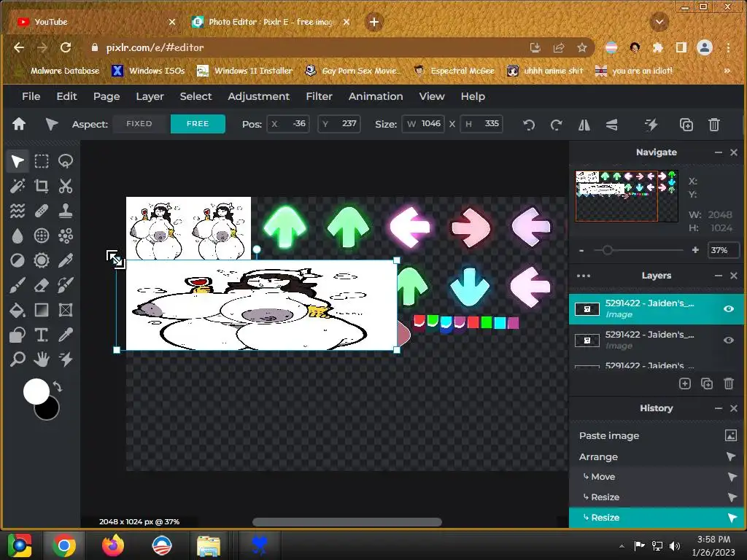
Task: Select the Dodge/Burn tool
Action: click(x=18, y=260)
